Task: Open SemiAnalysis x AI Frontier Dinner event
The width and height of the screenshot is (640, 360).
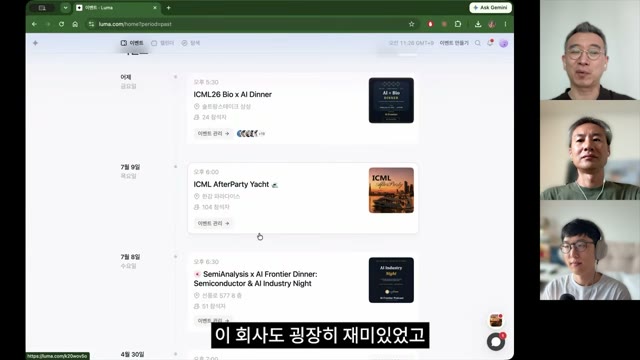Action: click(x=255, y=279)
